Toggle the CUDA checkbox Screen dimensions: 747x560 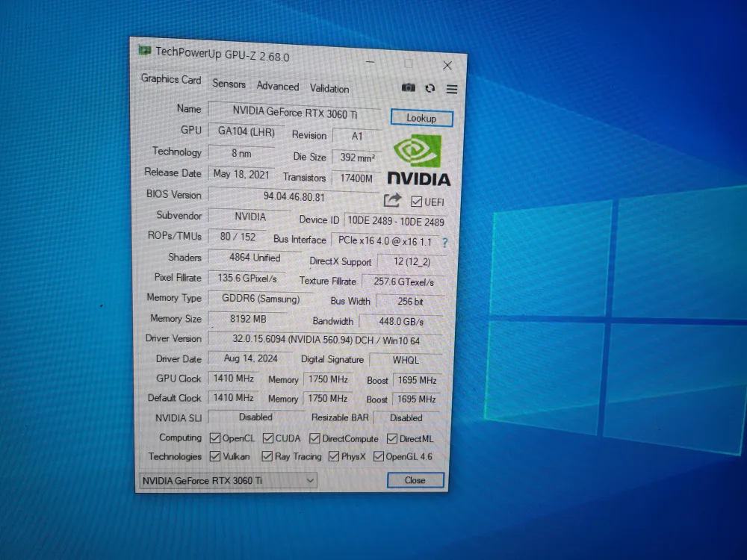[268, 438]
